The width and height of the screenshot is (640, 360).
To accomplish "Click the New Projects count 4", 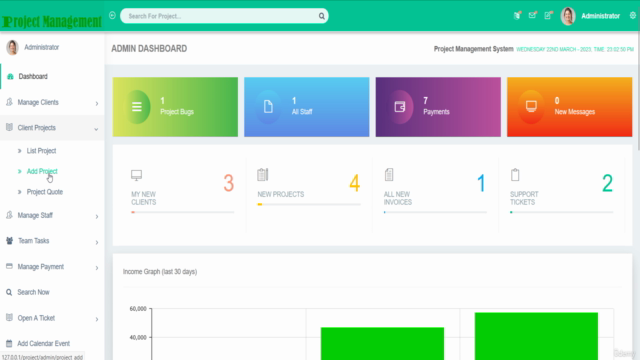I will pos(354,183).
